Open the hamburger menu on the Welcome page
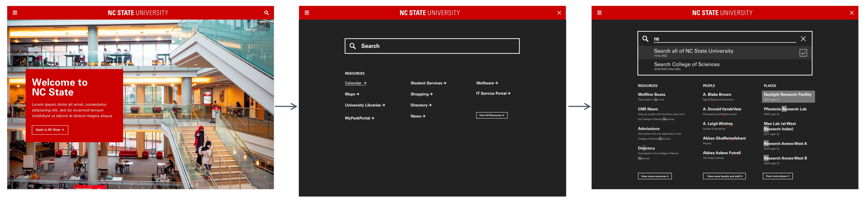868x204 pixels. pyautogui.click(x=15, y=13)
